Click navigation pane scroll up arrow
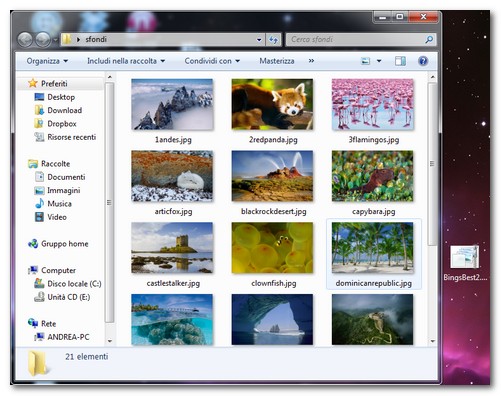 [x=110, y=77]
